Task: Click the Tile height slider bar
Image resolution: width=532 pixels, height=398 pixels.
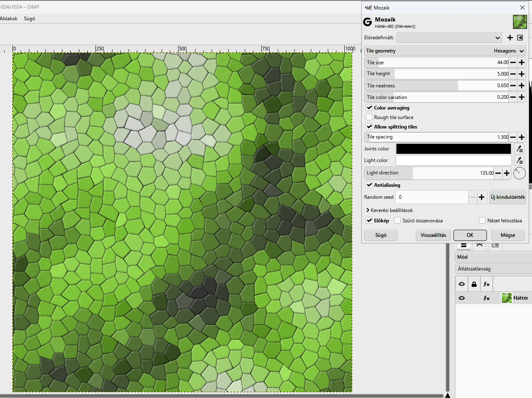Action: tap(437, 74)
